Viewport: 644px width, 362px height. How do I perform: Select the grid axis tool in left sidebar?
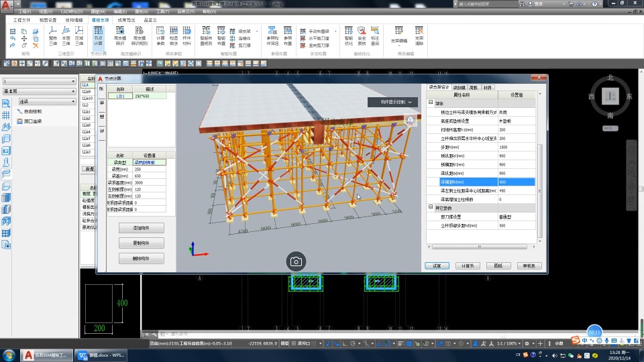6,115
